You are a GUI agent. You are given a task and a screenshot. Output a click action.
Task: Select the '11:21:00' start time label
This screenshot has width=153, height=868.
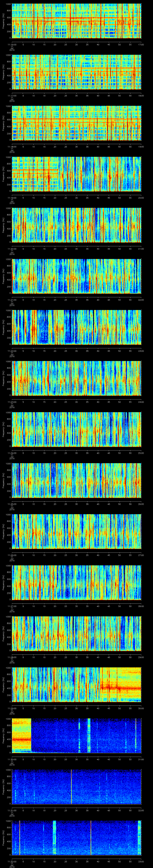(12, 300)
